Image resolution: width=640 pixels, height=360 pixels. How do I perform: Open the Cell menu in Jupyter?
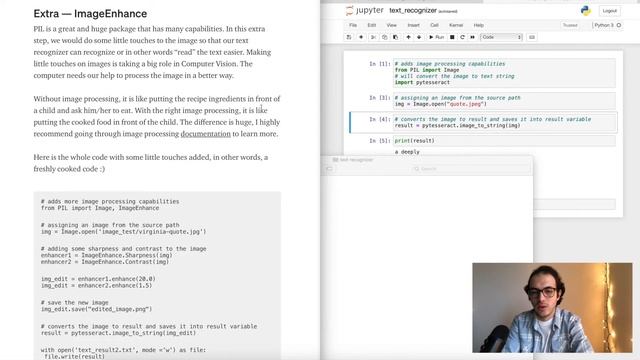point(434,25)
